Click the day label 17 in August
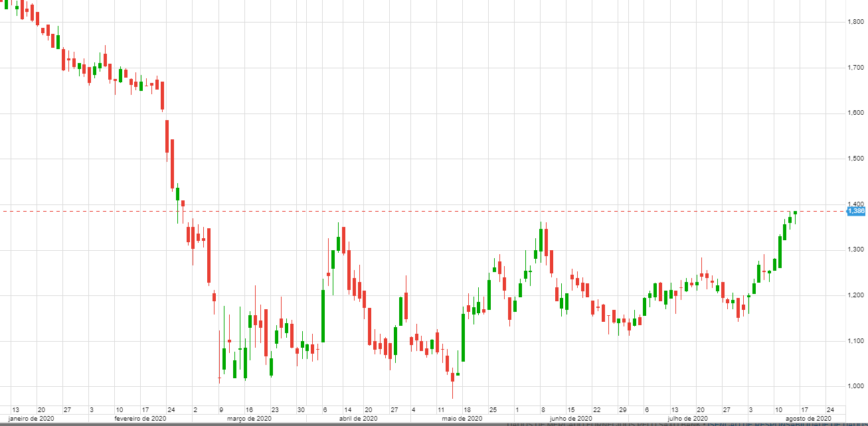The width and height of the screenshot is (868, 426). coord(804,409)
